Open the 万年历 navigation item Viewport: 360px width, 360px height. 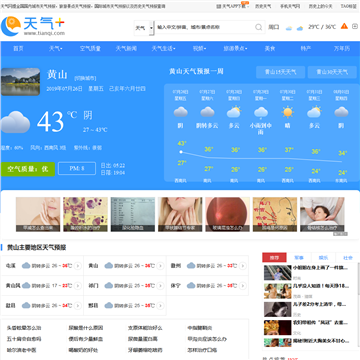342,49
